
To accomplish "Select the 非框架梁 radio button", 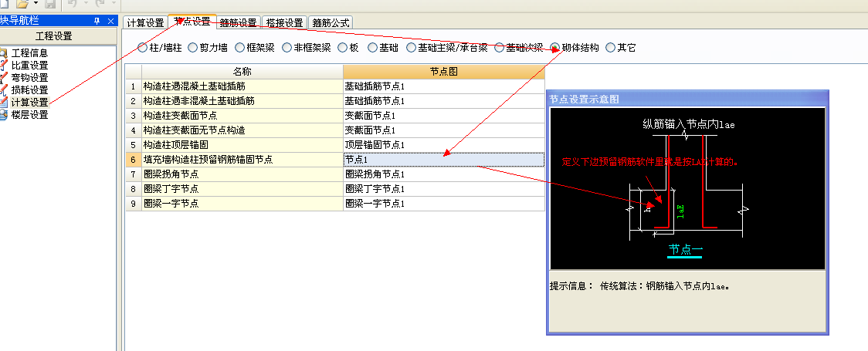I will pyautogui.click(x=287, y=48).
